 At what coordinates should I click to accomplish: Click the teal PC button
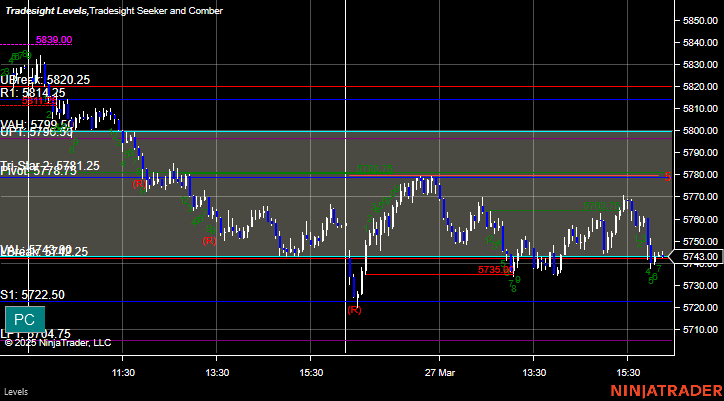click(25, 319)
